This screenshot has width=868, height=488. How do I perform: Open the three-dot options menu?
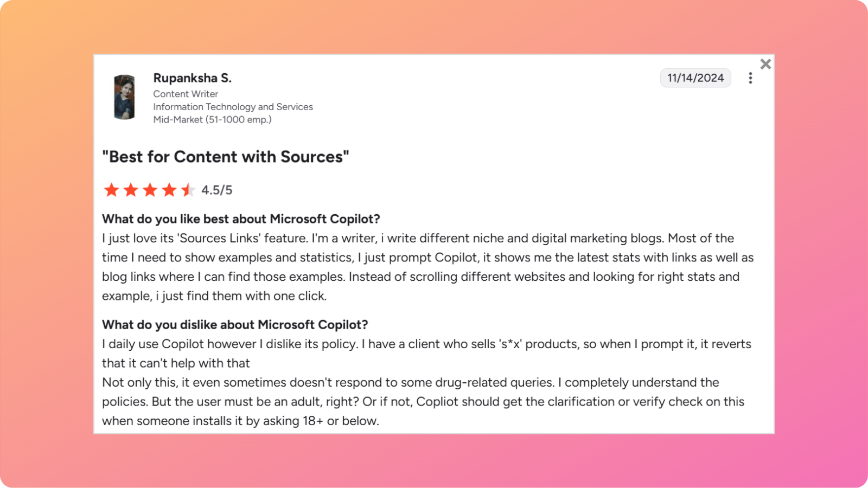[x=750, y=78]
